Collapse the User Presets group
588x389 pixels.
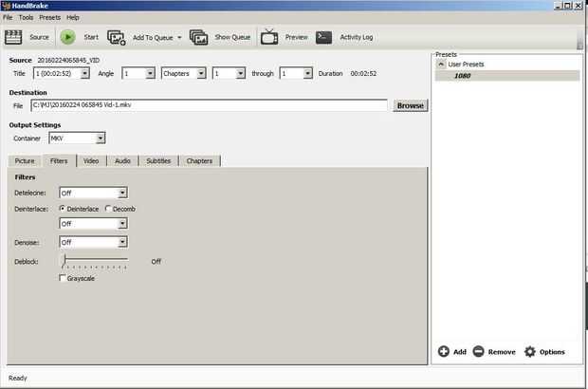[441, 65]
